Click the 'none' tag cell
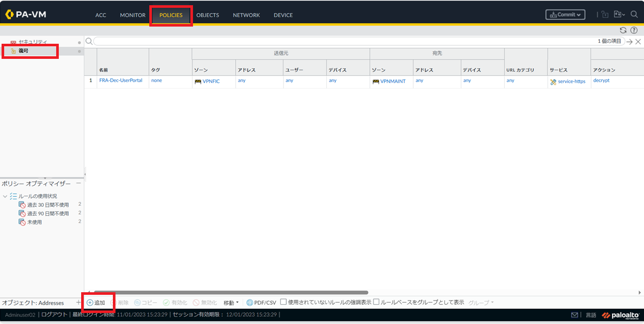Screen dimensions: 644x324 157,81
